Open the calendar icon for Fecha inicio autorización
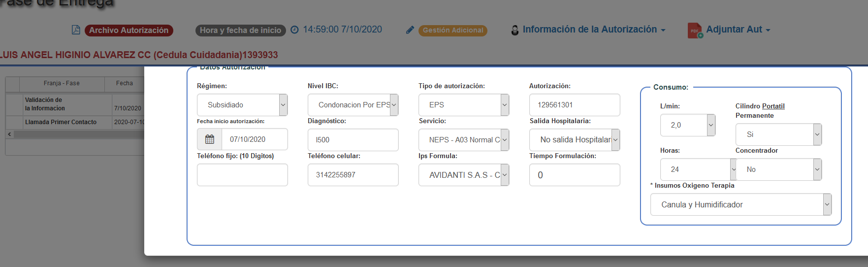The height and width of the screenshot is (267, 868). point(210,139)
